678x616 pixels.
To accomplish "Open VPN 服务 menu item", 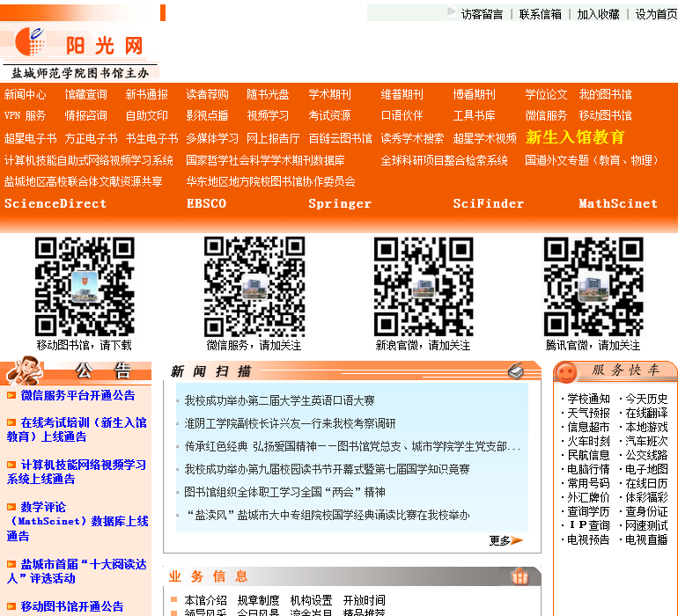I will pos(25,115).
